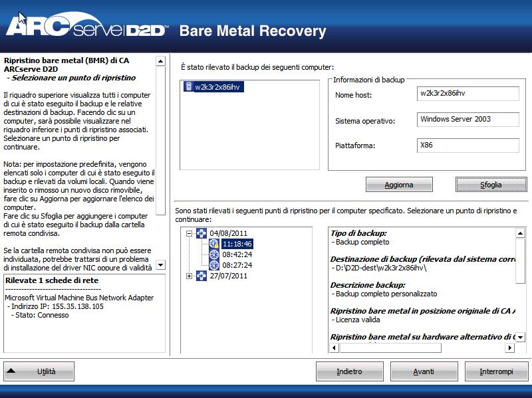Click the server icon beside w2k3r2x86ihv

[x=188, y=86]
